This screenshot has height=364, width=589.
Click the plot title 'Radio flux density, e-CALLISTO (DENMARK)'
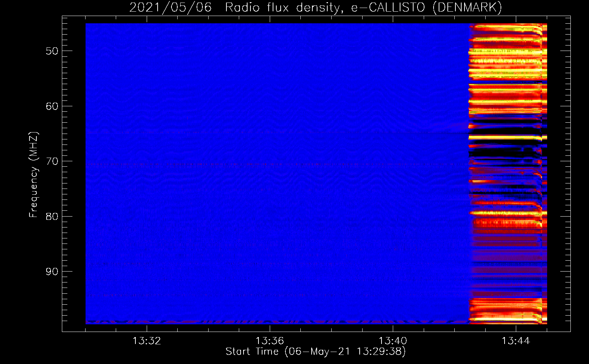(364, 7)
